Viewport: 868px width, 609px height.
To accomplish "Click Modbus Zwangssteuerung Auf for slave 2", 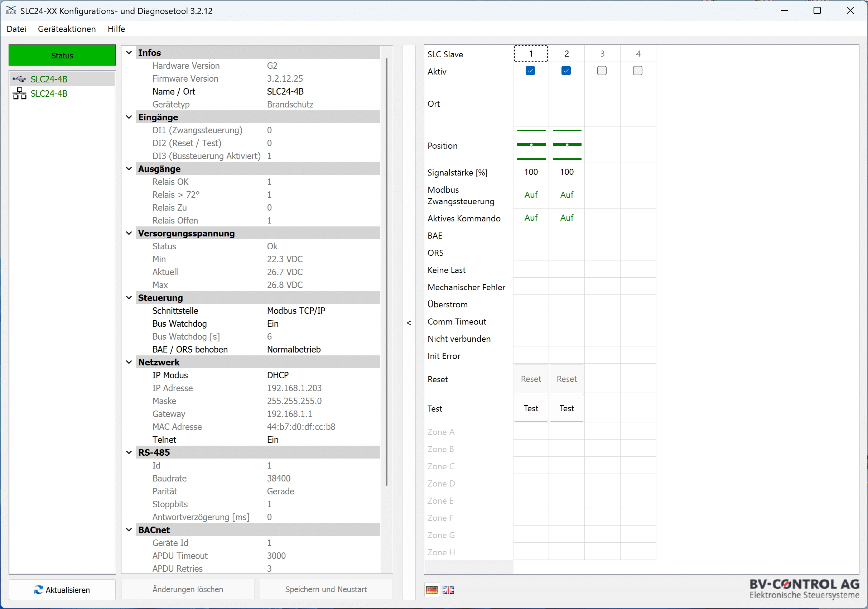I will pyautogui.click(x=567, y=195).
